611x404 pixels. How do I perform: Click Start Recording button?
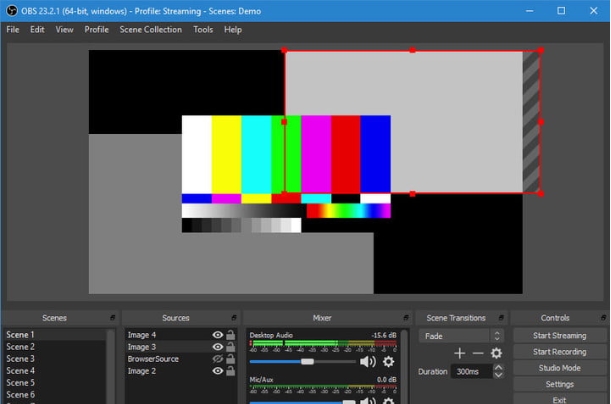pyautogui.click(x=560, y=352)
